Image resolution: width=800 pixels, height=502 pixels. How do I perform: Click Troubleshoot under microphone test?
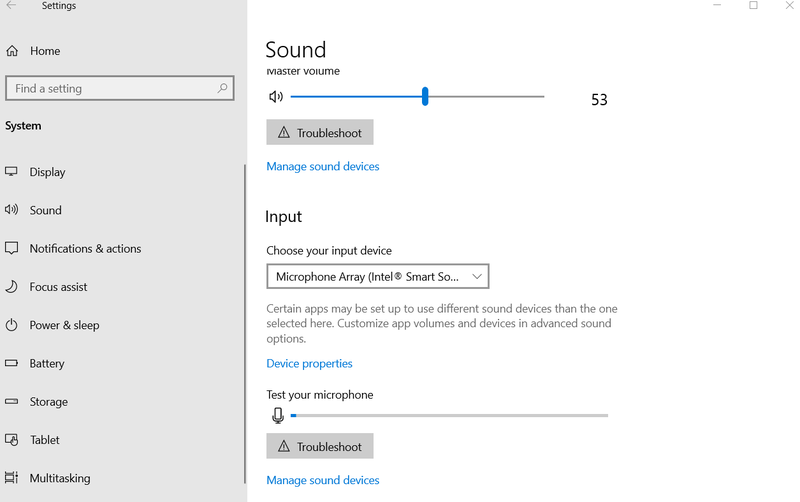tap(320, 446)
